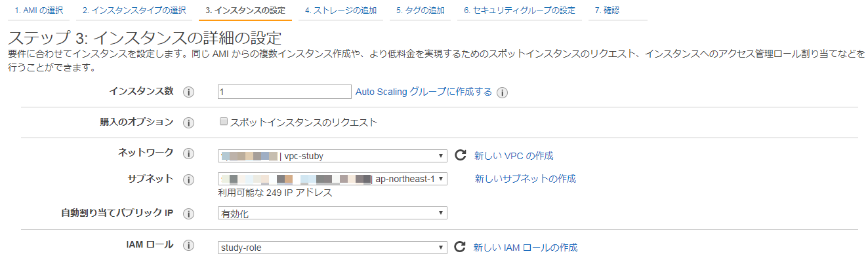The image size is (868, 262).
Task: Open 6. セキュリティグループの設定 tab
Action: (519, 10)
